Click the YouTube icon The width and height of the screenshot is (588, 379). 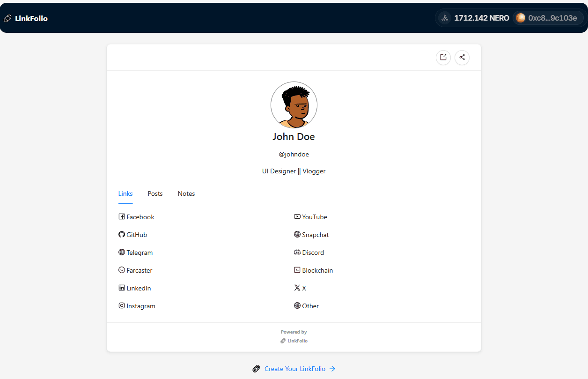(x=297, y=217)
